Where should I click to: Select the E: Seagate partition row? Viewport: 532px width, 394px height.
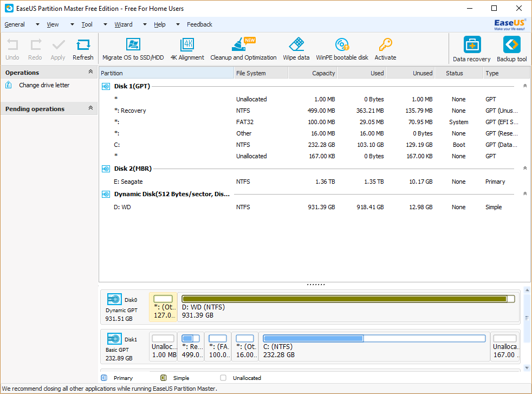(314, 182)
